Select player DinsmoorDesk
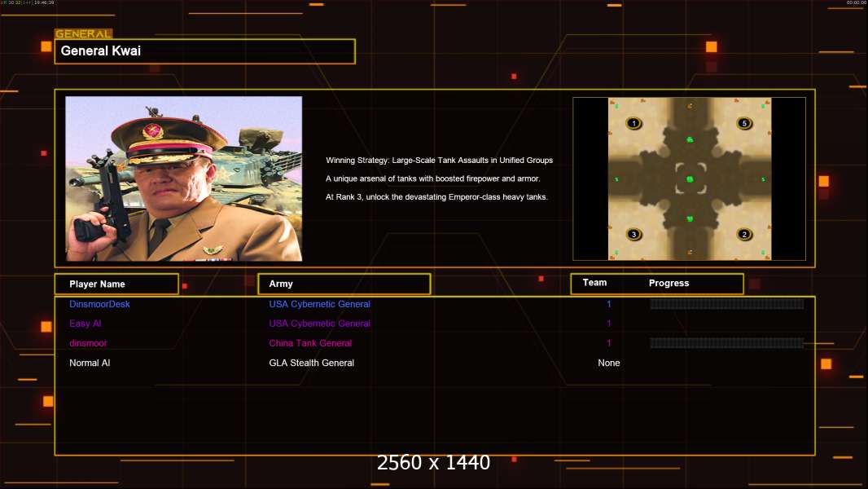The height and width of the screenshot is (489, 868). tap(99, 304)
